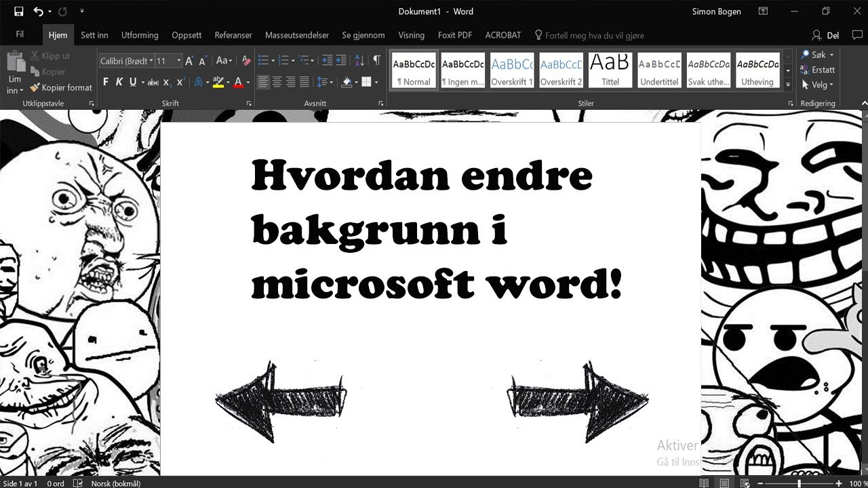Screen dimensions: 868x488
Task: Apply strikethrough to text
Action: 153,82
